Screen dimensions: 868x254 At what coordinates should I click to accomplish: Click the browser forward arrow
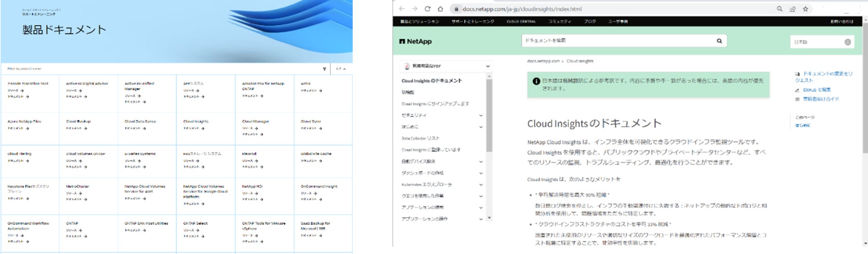(414, 9)
